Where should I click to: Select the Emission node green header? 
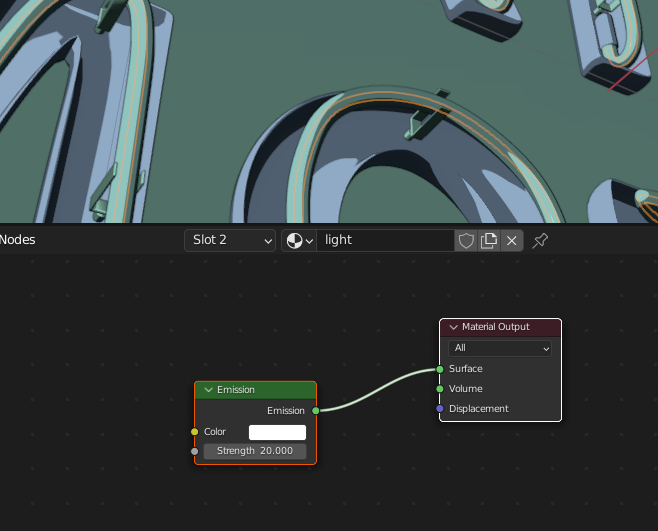click(265, 390)
